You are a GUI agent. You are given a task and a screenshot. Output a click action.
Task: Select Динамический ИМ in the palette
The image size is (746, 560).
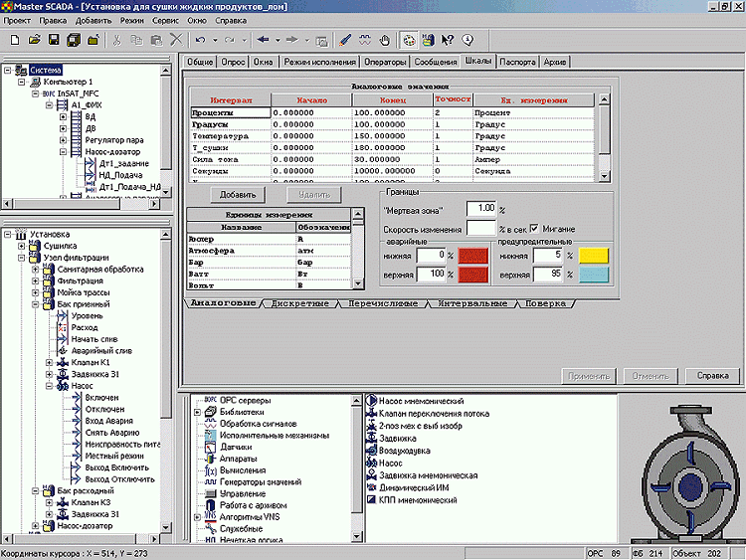coord(414,487)
